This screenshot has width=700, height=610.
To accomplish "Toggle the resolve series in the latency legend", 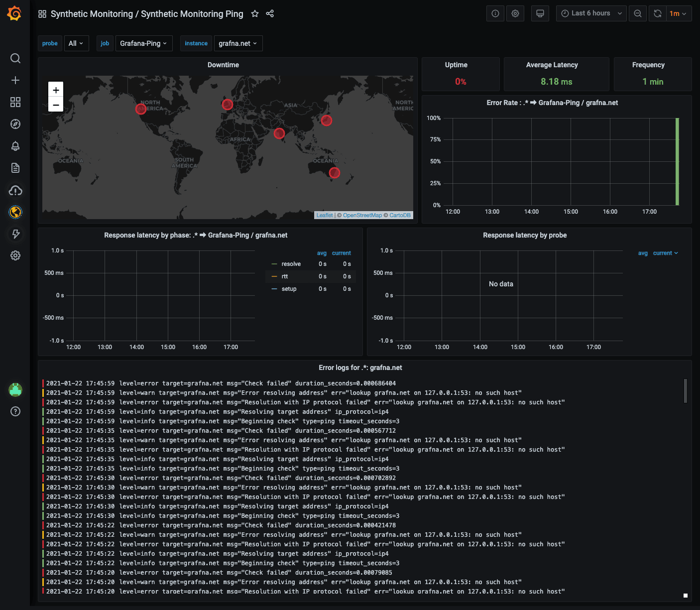I will coord(291,263).
